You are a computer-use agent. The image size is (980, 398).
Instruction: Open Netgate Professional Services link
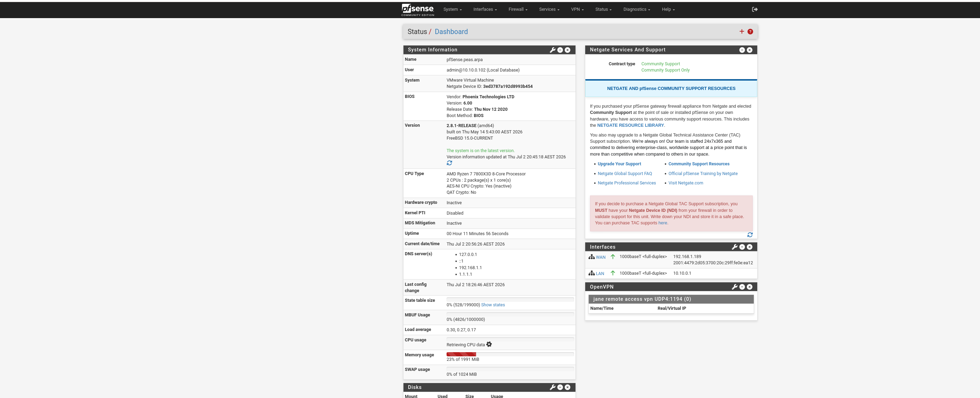pyautogui.click(x=627, y=183)
